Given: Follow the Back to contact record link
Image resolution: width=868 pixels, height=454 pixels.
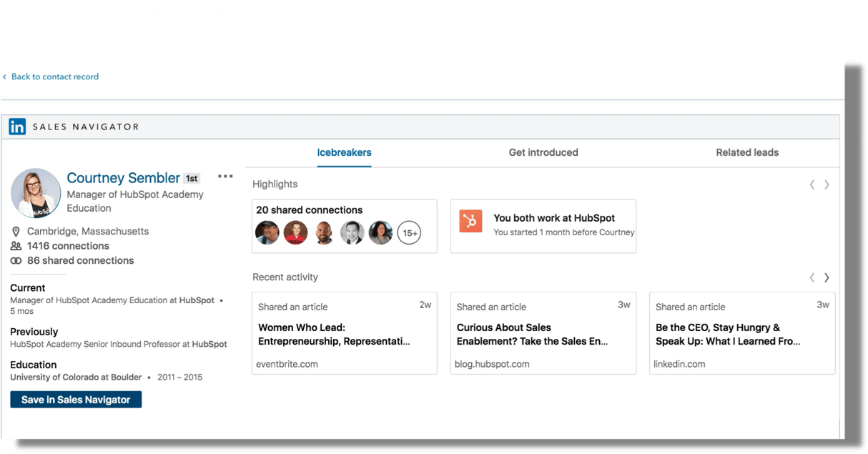Looking at the screenshot, I should pos(54,77).
